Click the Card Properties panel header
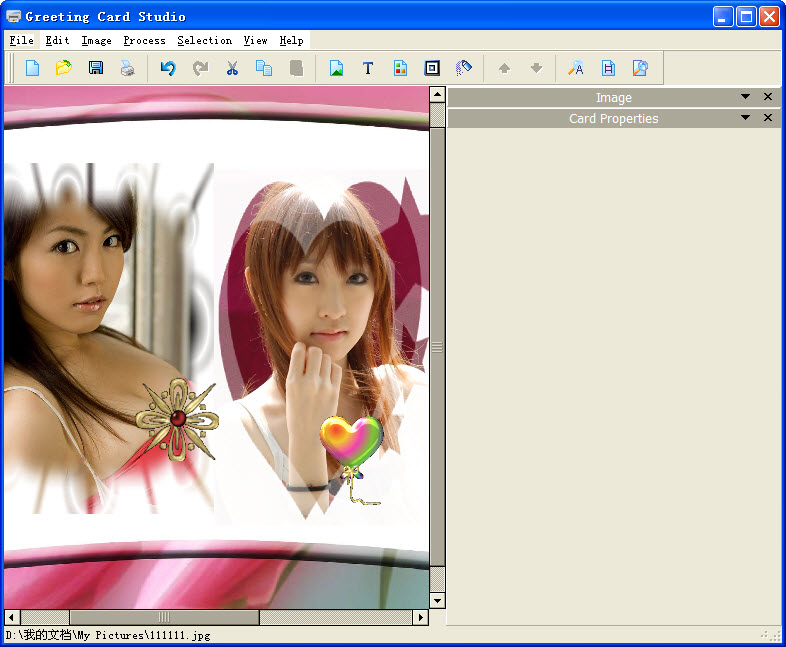 (613, 118)
